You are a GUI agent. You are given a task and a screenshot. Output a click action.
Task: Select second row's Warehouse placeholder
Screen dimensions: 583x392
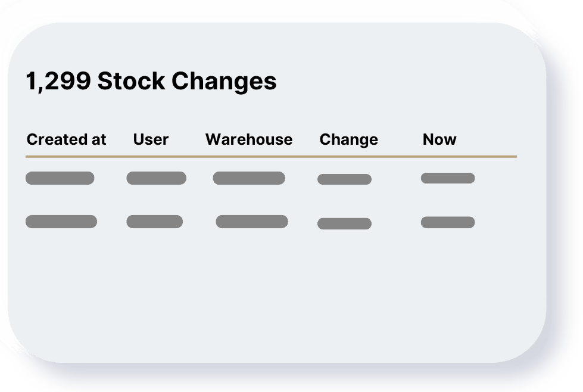point(252,222)
